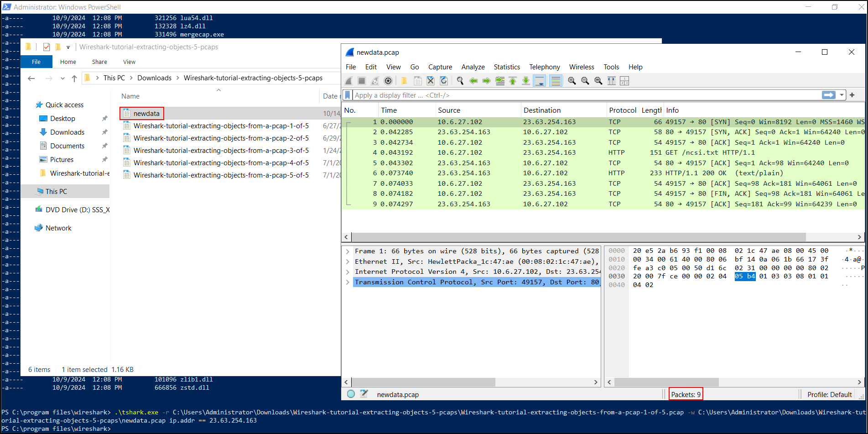
Task: Click the plus add filter button
Action: click(852, 95)
